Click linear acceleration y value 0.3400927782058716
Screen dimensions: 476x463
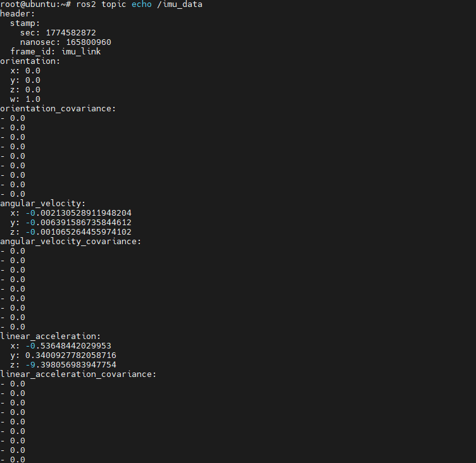click(x=71, y=355)
